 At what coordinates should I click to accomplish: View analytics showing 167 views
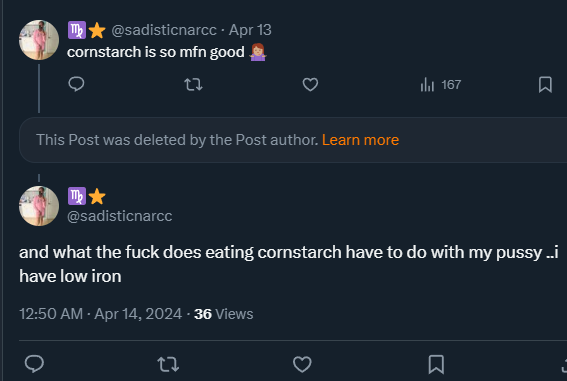pyautogui.click(x=440, y=85)
